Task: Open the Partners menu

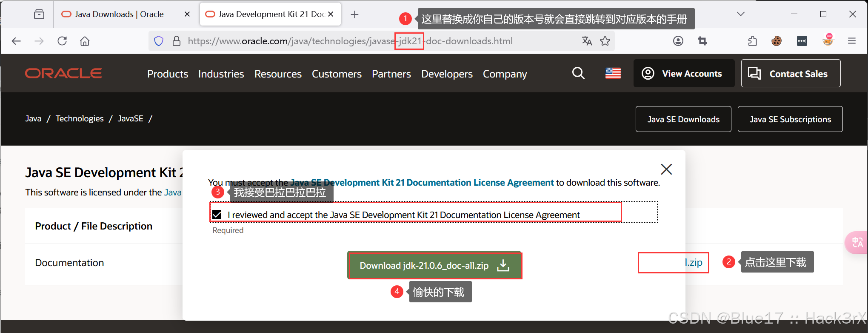Action: pos(391,74)
